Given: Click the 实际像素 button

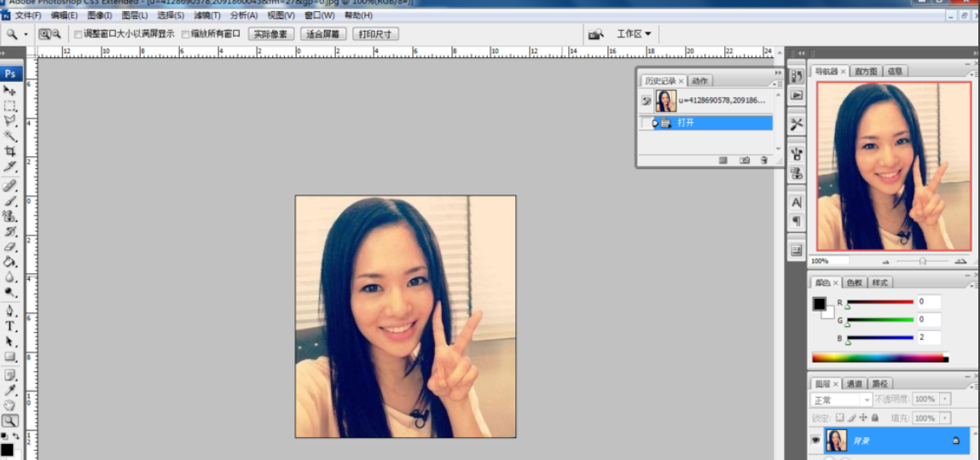Looking at the screenshot, I should [x=271, y=34].
